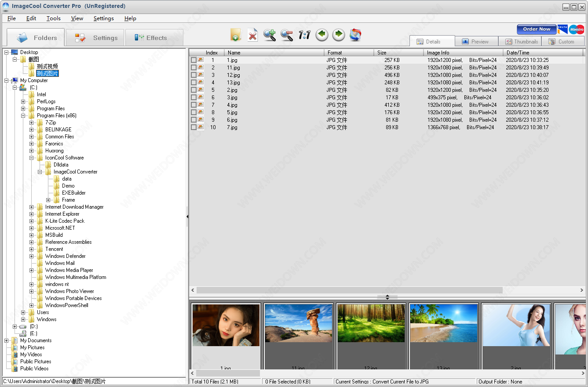The height and width of the screenshot is (387, 588).
Task: Click the My Computer icon in tree
Action: (x=15, y=80)
